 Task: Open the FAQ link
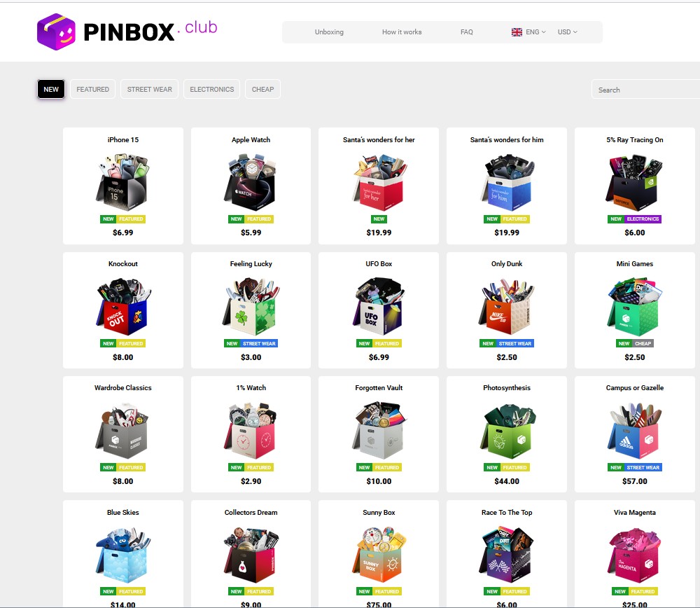466,32
